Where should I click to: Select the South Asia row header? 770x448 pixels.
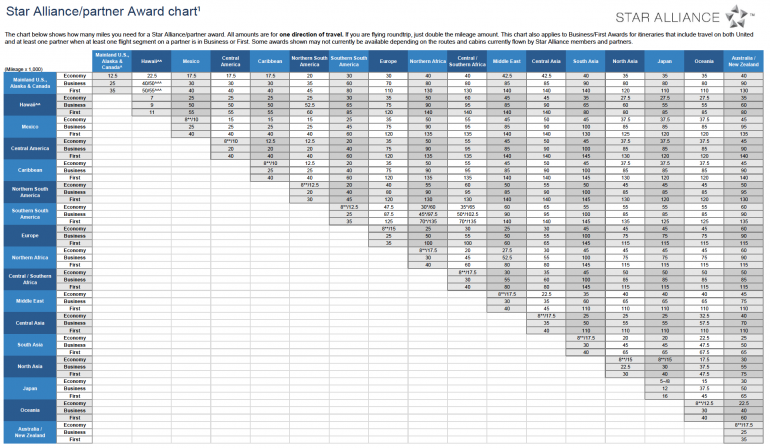[29, 344]
